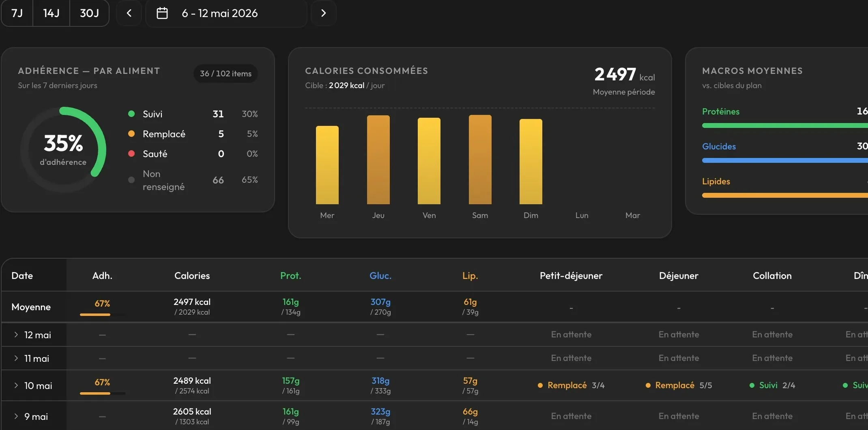The width and height of the screenshot is (868, 430).
Task: Click the Mer calorie bar
Action: click(x=327, y=165)
